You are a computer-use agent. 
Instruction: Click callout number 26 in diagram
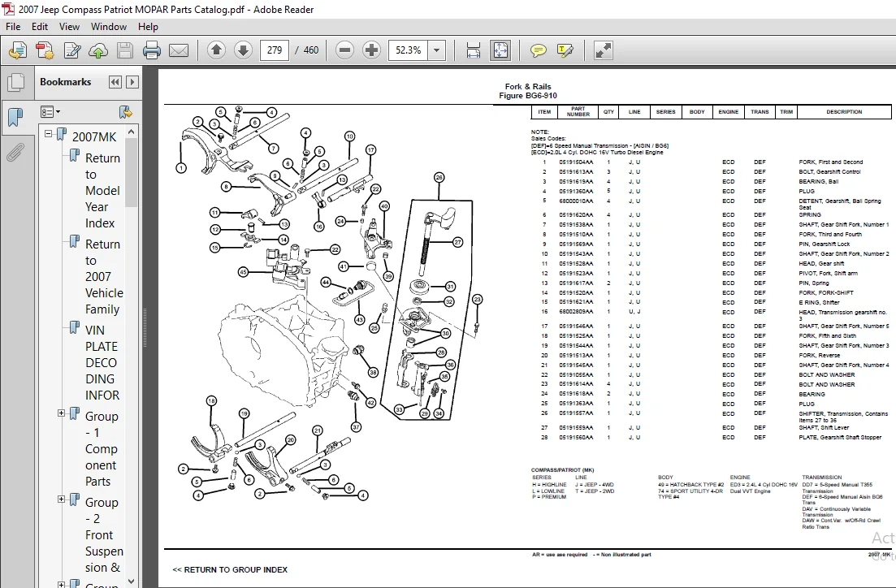[439, 177]
